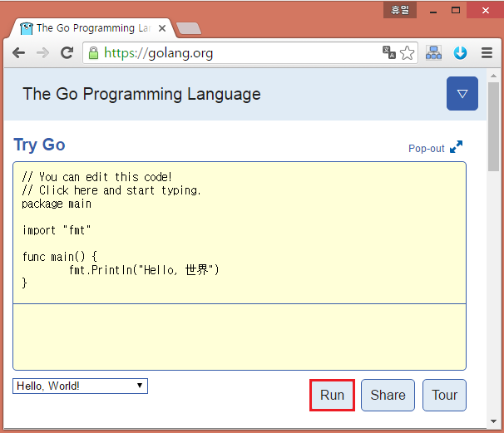Screen dimensions: 504x433
Task: Click the output pane below the code
Action: point(240,337)
